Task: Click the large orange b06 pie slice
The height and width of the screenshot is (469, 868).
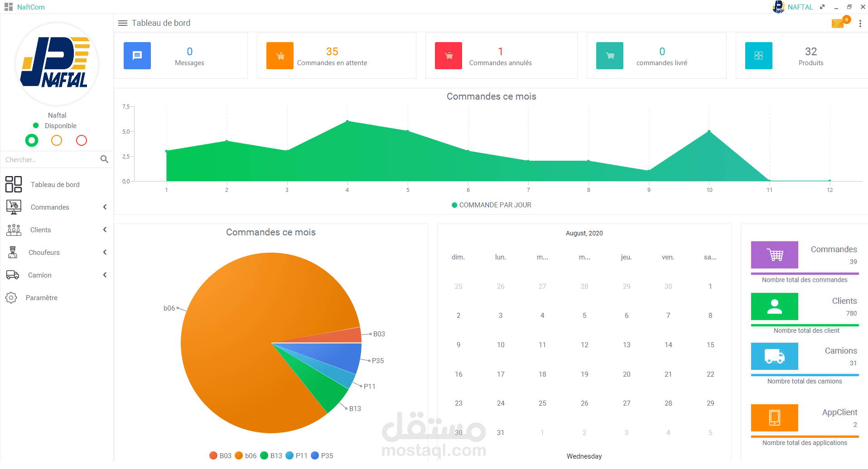Action: (254, 335)
